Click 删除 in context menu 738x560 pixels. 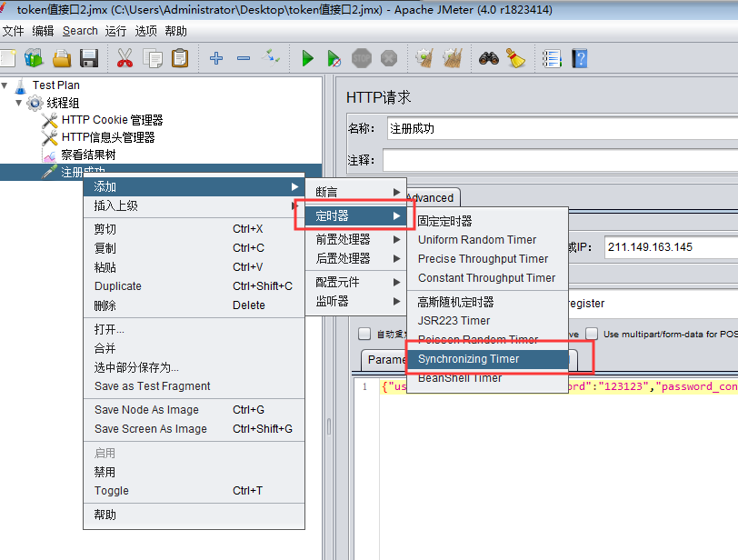pos(194,305)
